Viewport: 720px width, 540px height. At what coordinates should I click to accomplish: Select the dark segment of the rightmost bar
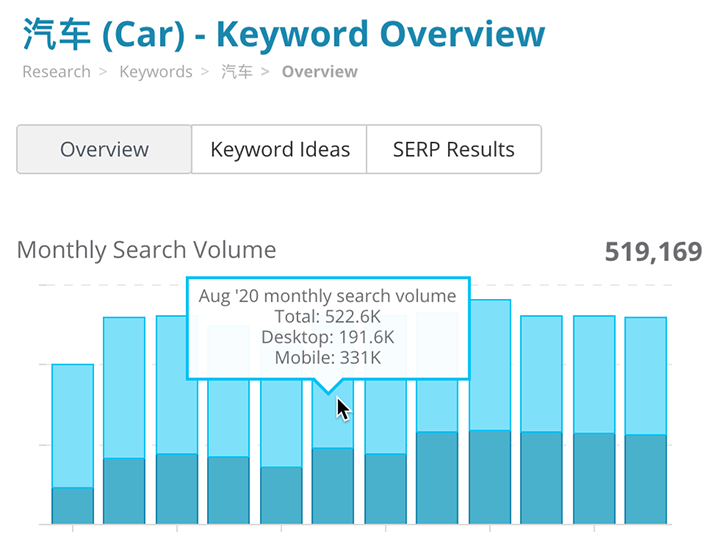[646, 478]
